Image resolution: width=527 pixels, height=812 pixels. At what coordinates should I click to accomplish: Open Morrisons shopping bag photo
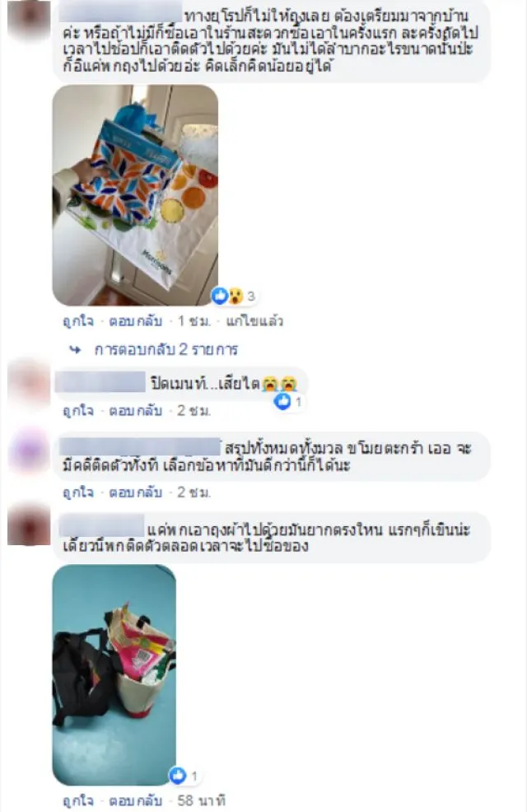point(135,195)
